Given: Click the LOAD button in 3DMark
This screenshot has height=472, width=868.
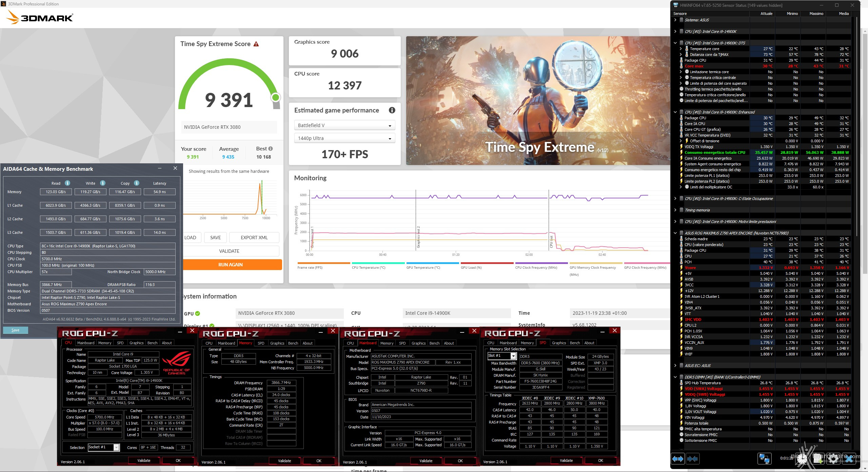Looking at the screenshot, I should tap(191, 238).
